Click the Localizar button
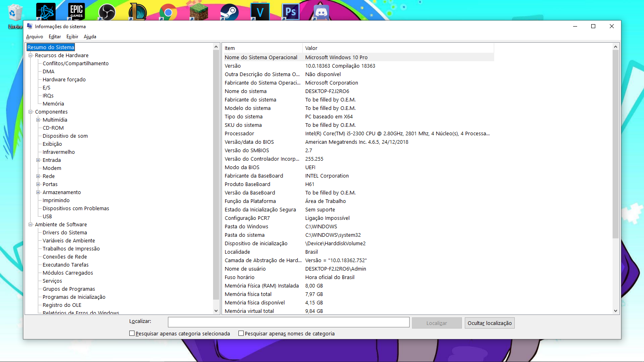This screenshot has height=362, width=644. 437,323
